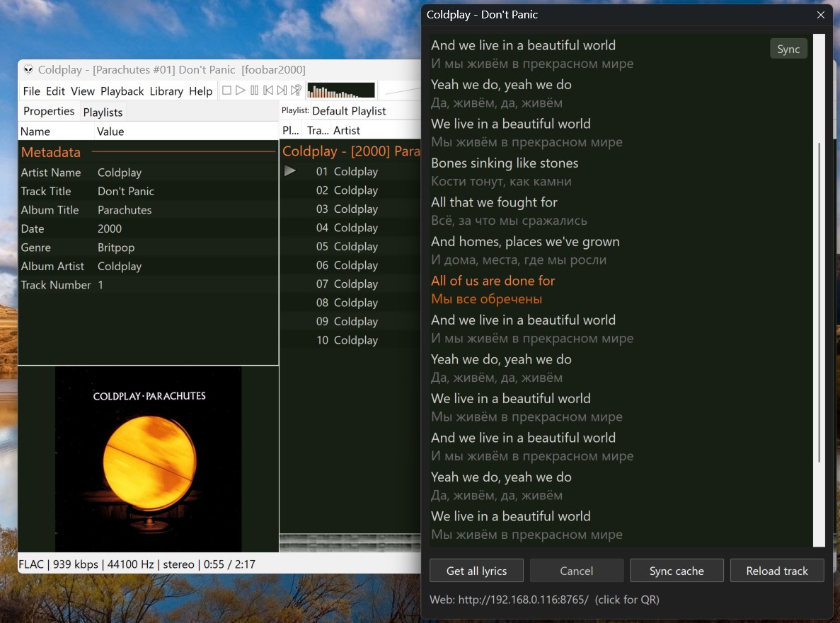Screen dimensions: 840x623
Task: Click the status bar playback time 0:55 / 2:17
Action: [229, 564]
